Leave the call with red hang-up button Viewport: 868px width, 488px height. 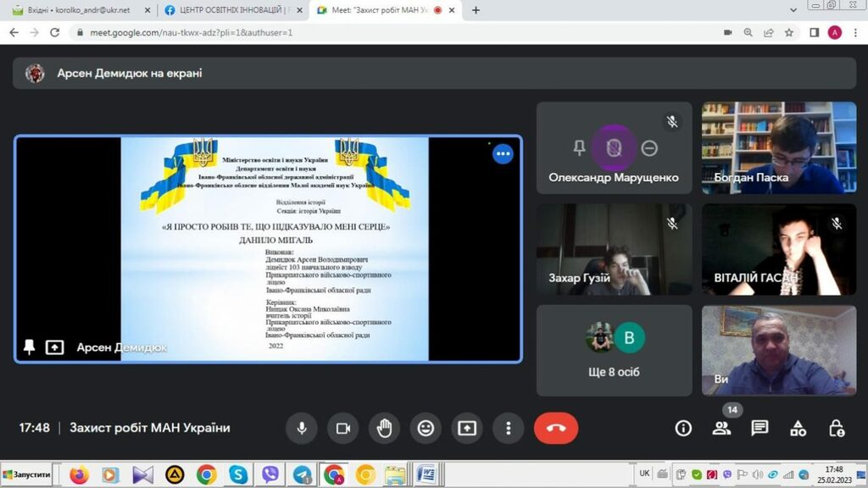pos(555,428)
